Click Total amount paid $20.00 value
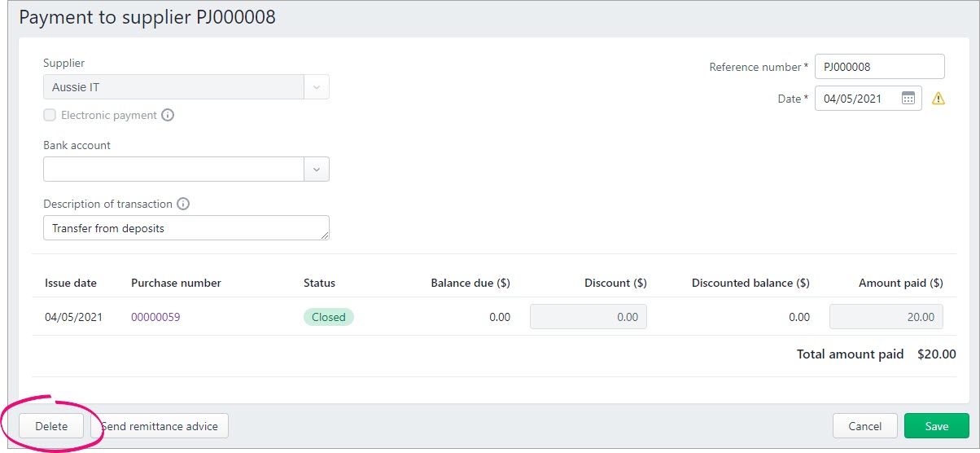This screenshot has height=453, width=980. point(937,354)
